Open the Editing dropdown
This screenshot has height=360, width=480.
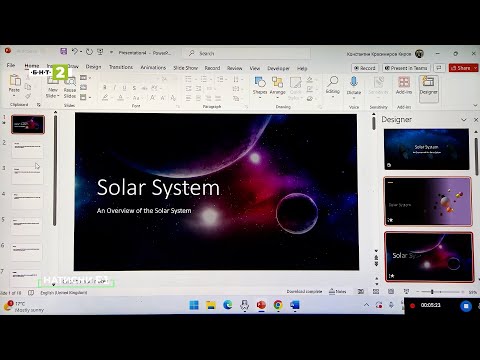pyautogui.click(x=333, y=86)
